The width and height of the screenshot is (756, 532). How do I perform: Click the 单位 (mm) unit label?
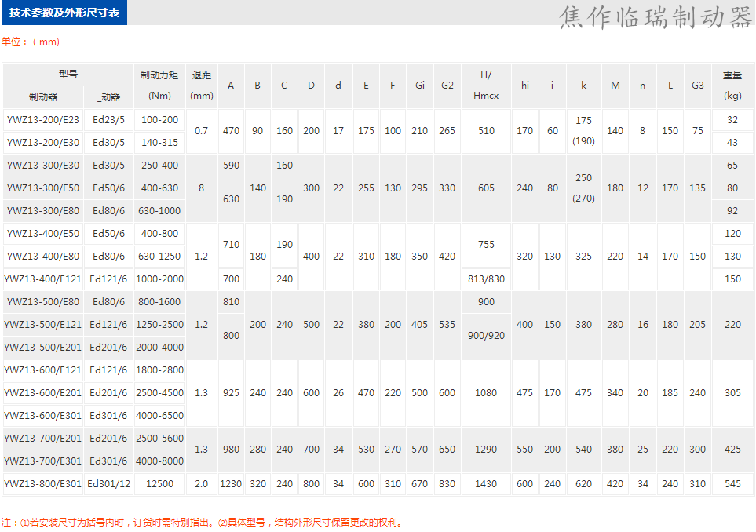pos(31,42)
